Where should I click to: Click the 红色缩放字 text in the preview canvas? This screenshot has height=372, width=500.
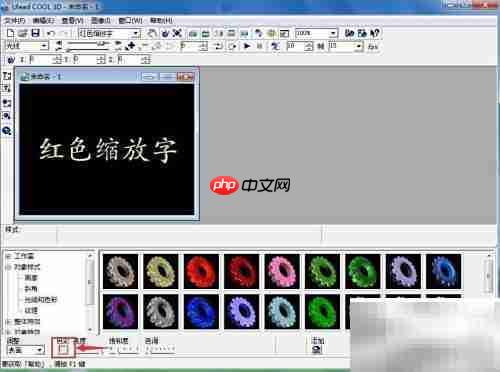click(x=108, y=150)
